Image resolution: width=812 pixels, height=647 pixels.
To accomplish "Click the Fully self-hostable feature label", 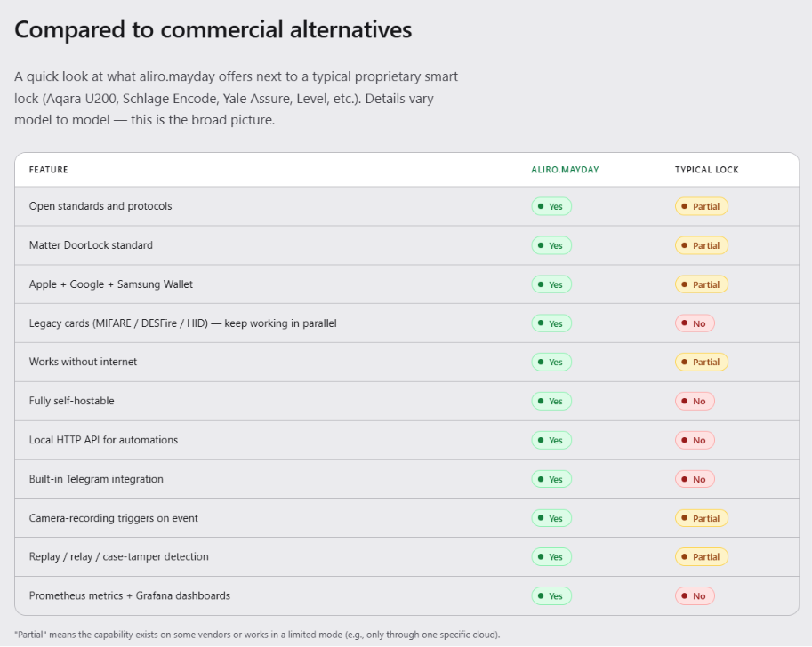I will (71, 401).
